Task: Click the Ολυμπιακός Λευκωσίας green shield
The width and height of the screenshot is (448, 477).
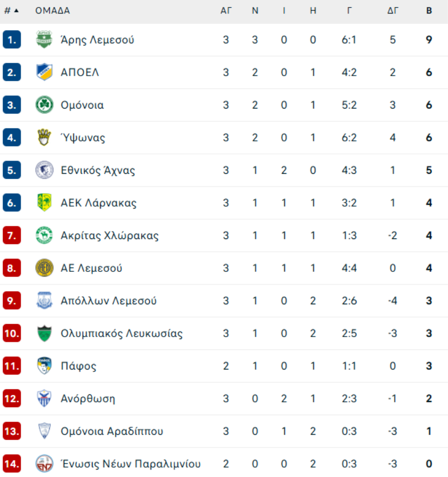Action: click(44, 333)
